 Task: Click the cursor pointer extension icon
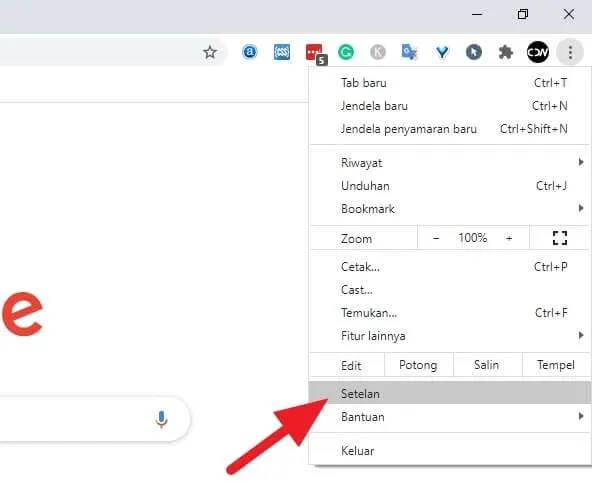[473, 52]
